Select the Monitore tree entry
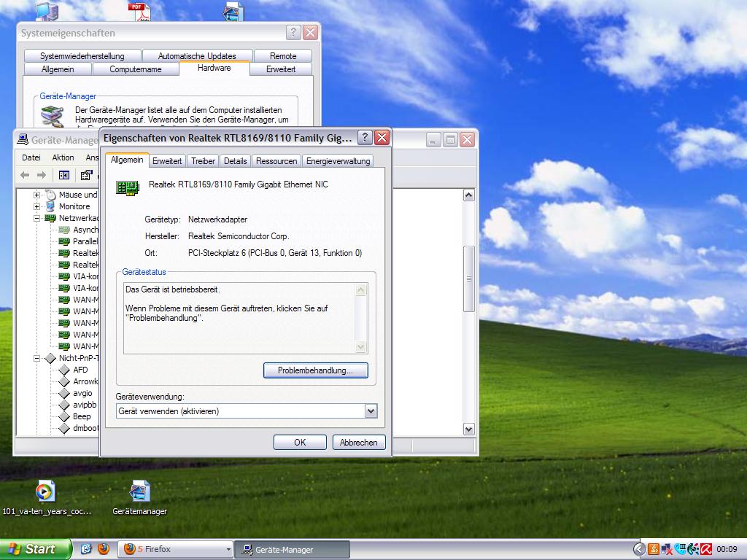 74,206
